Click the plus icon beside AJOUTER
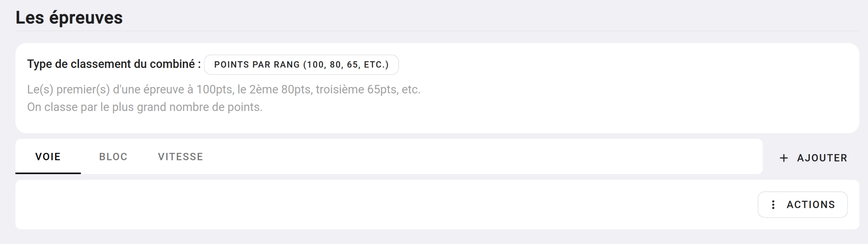 (x=784, y=158)
